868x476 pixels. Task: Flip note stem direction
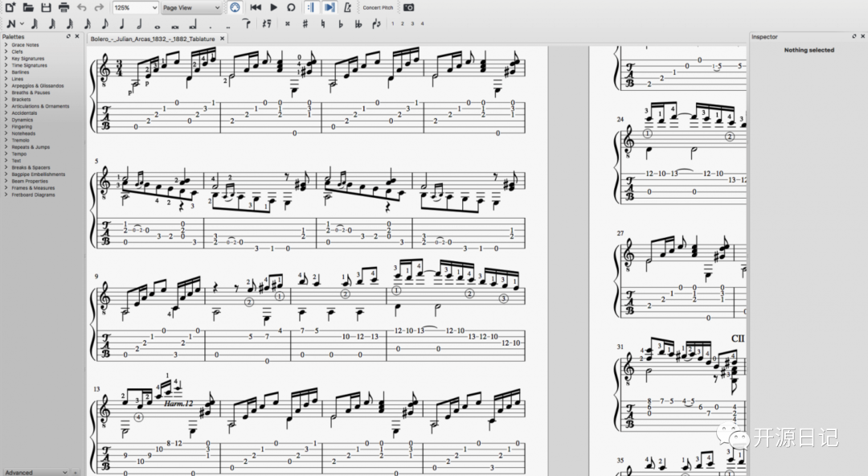376,24
